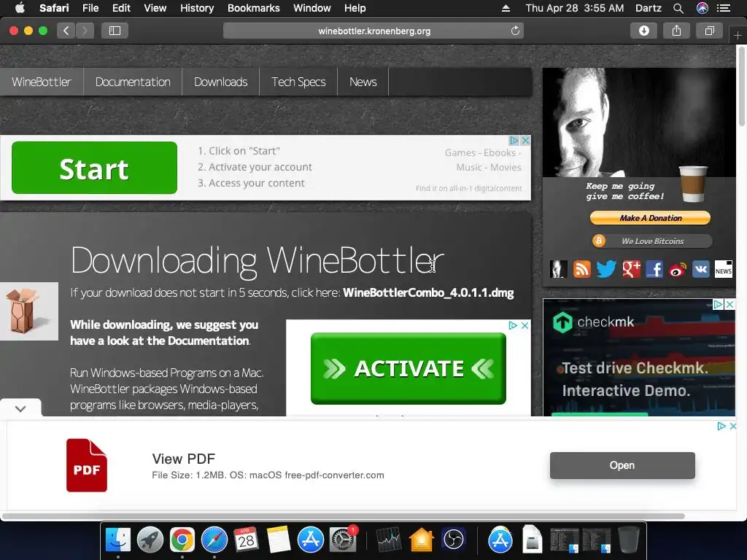Open Notification Center list icon

coord(724,8)
